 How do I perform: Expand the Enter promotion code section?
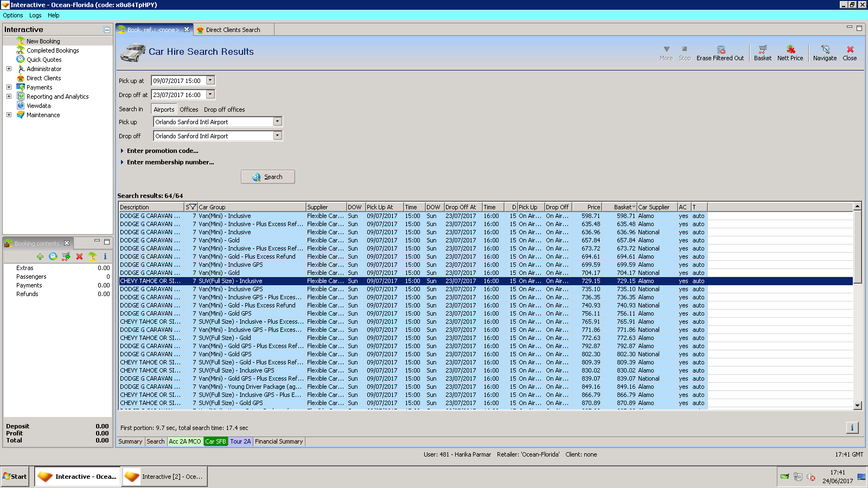[x=162, y=151]
